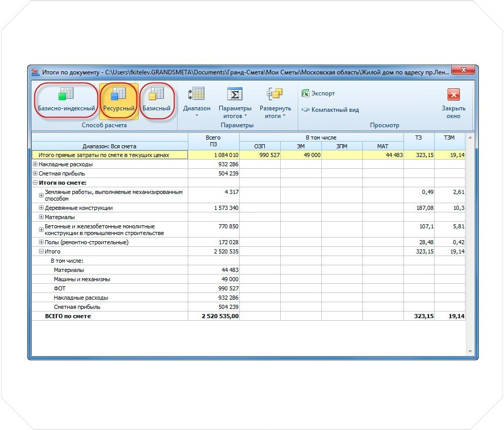The width and height of the screenshot is (504, 430).
Task: Select the Базисный calculation method
Action: pyautogui.click(x=157, y=101)
